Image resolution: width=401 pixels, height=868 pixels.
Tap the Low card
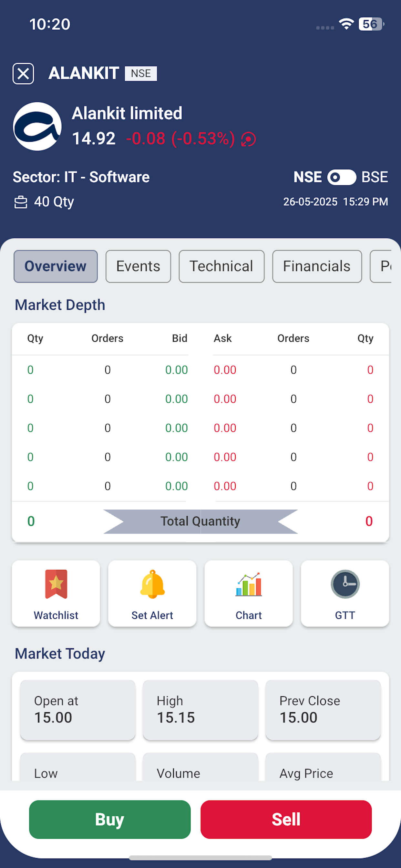[x=78, y=767]
